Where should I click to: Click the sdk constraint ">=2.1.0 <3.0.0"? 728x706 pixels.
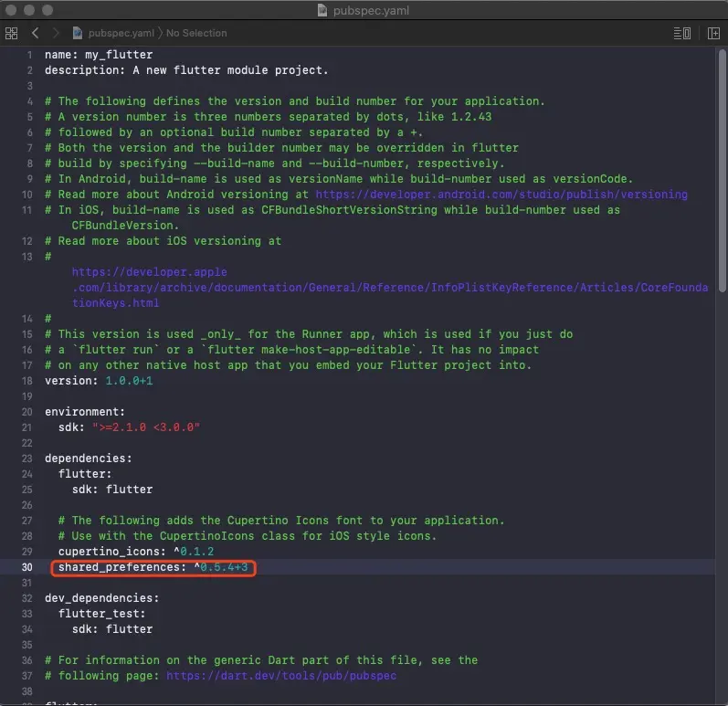[x=146, y=427]
